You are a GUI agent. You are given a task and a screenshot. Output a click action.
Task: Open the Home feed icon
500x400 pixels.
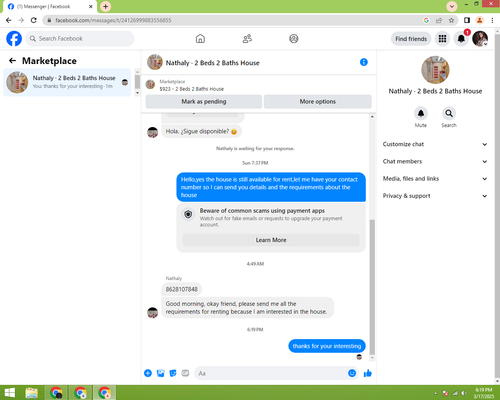200,39
